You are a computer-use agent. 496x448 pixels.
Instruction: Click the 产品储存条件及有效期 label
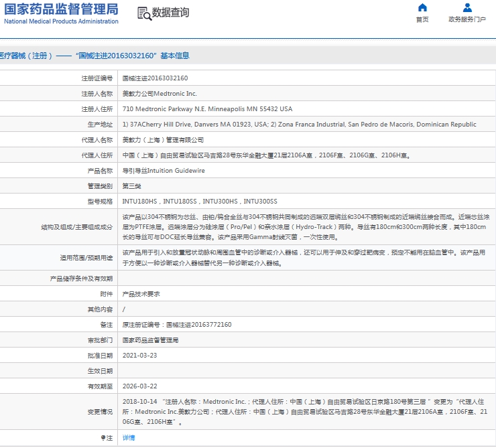pos(81,279)
